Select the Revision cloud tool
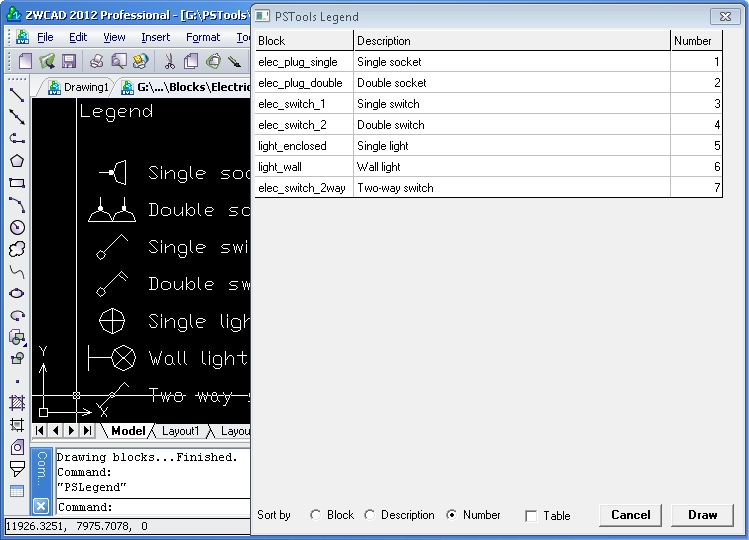Viewport: 749px width, 540px height. click(17, 249)
